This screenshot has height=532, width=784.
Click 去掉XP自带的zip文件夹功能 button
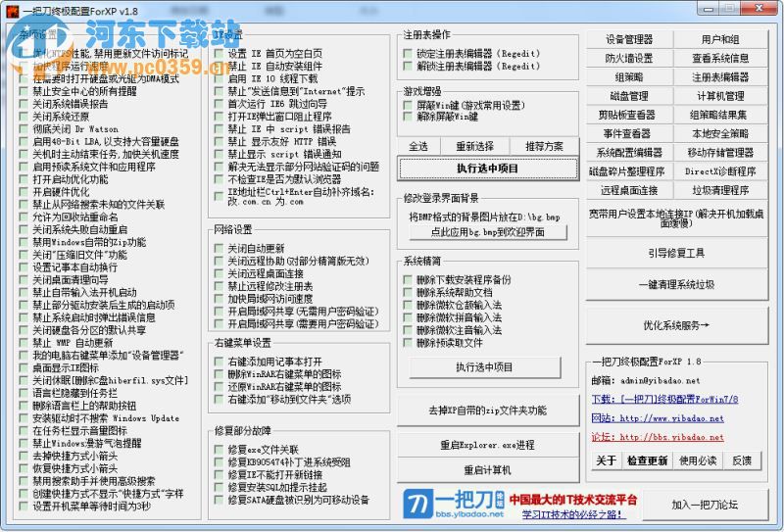point(487,411)
